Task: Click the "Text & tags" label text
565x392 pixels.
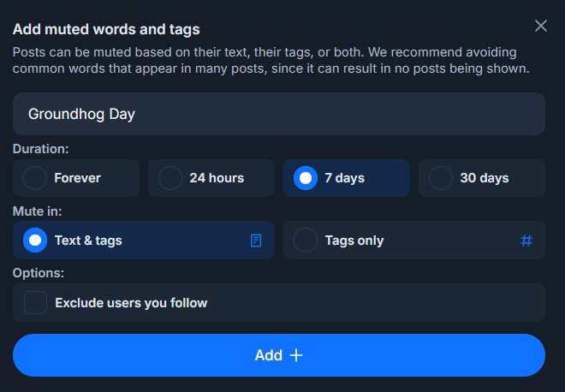Action: pos(88,241)
